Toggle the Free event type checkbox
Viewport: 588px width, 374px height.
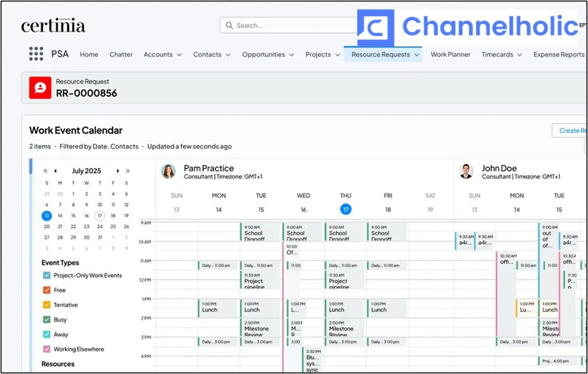click(47, 290)
